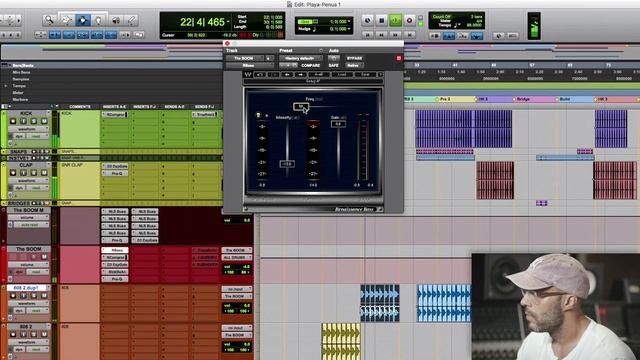Open insert selector dropdown RBass in plugin header
The height and width of the screenshot is (360, 640).
click(250, 65)
